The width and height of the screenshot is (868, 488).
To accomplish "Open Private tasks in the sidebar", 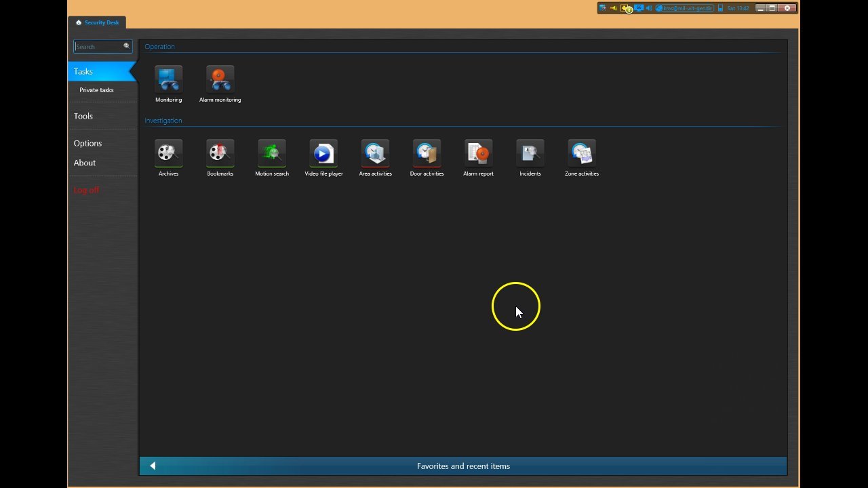I will 96,90.
